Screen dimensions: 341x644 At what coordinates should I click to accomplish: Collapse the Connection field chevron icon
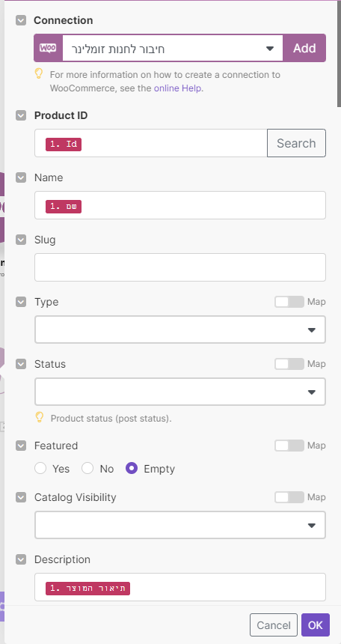[21, 20]
